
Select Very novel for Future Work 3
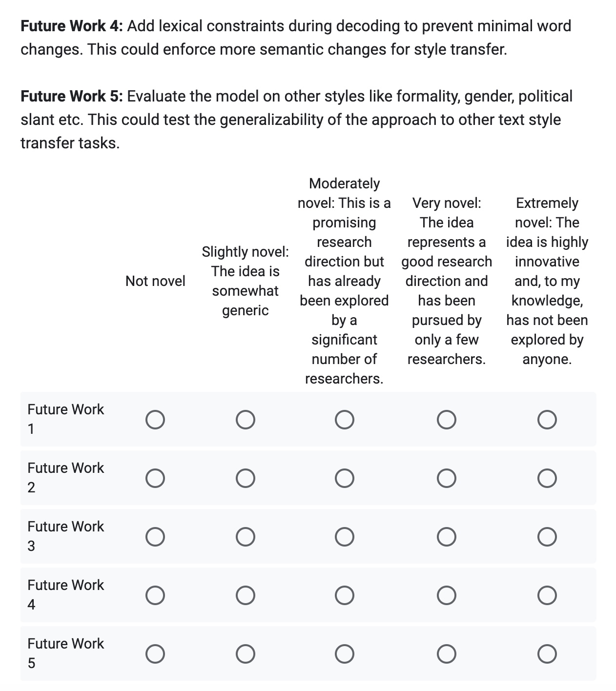tap(447, 537)
